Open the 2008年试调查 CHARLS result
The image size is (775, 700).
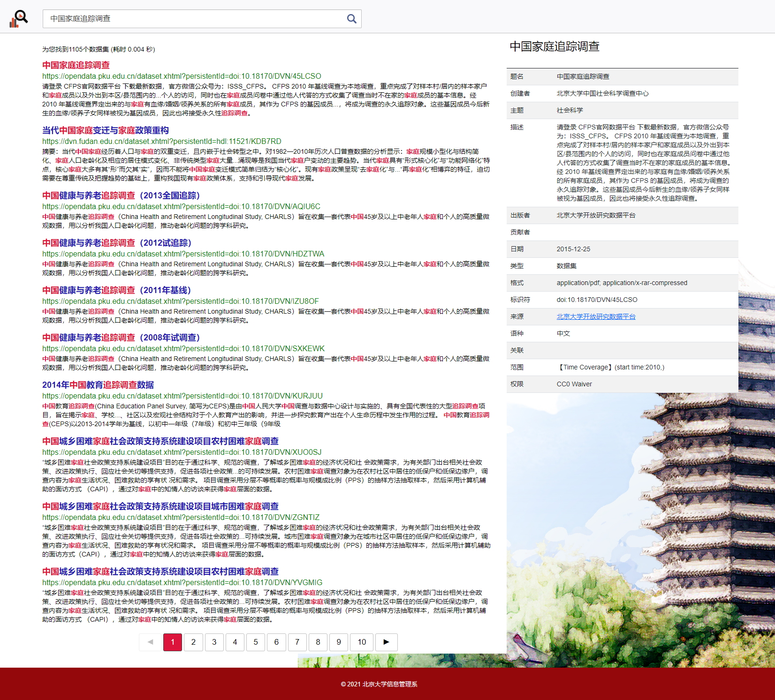coord(121,338)
